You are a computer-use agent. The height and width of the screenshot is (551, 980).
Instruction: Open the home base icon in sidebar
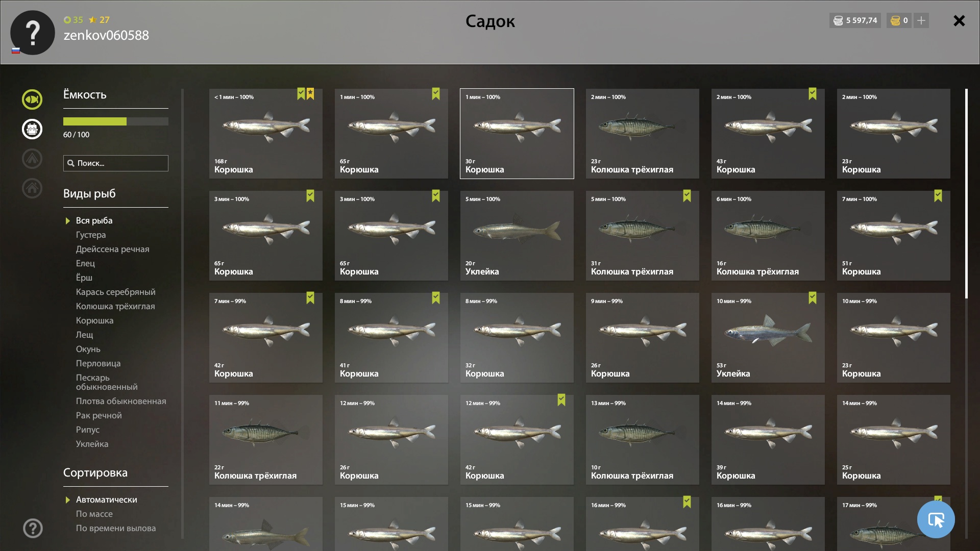point(32,188)
